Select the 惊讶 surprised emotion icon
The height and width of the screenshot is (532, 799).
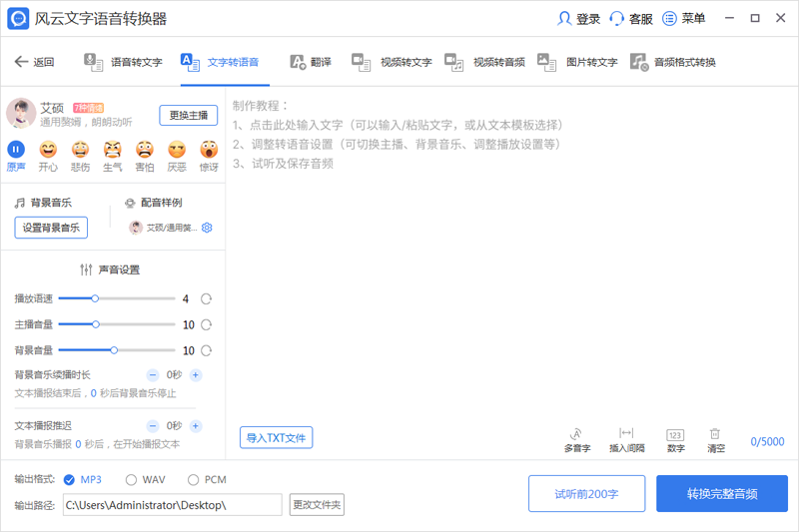point(208,150)
